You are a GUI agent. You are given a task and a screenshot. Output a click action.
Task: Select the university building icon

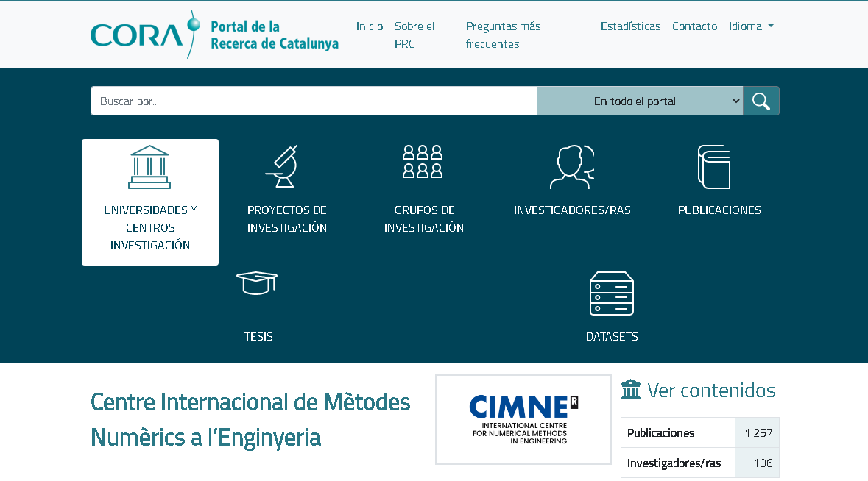[x=149, y=167]
